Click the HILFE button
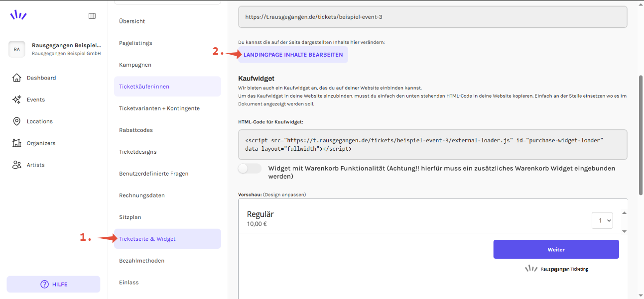644x299 pixels. tap(53, 285)
